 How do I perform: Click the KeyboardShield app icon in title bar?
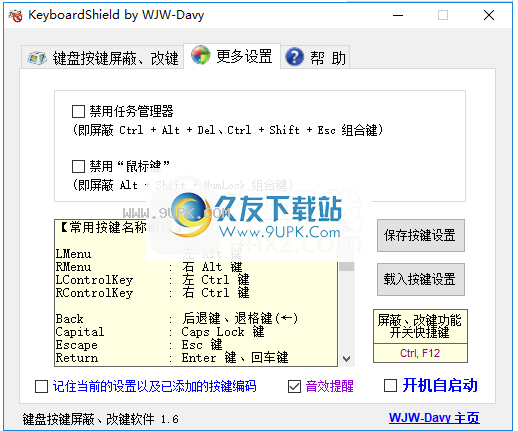[x=16, y=15]
